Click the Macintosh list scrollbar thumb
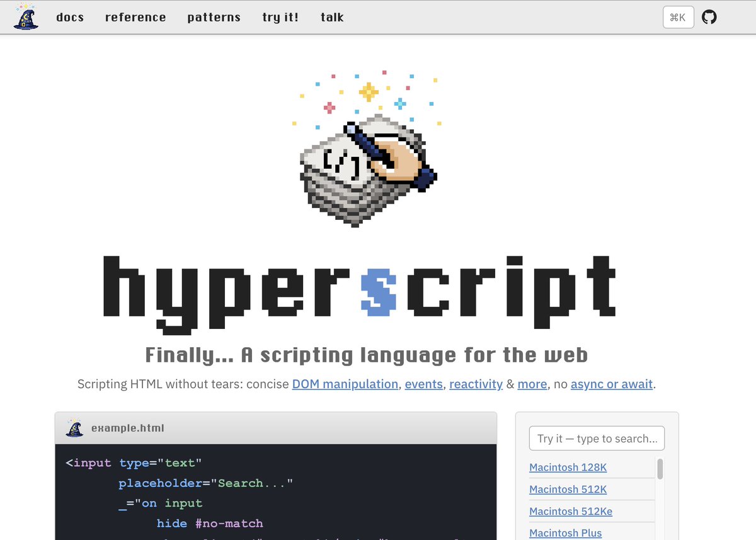This screenshot has height=540, width=756. (660, 469)
